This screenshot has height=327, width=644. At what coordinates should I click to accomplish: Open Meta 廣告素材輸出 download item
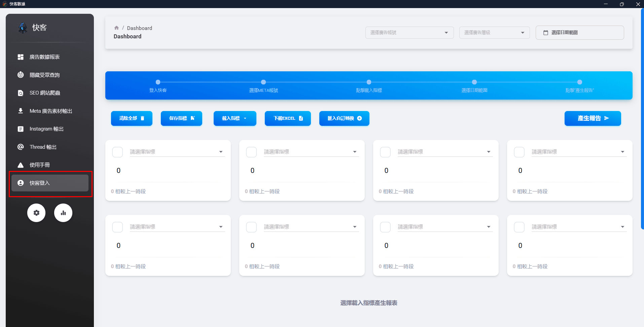click(50, 111)
